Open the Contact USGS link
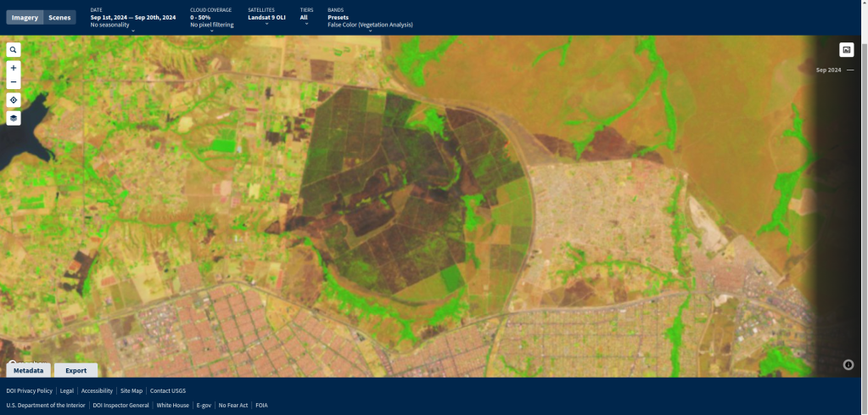Image resolution: width=868 pixels, height=415 pixels. point(168,391)
